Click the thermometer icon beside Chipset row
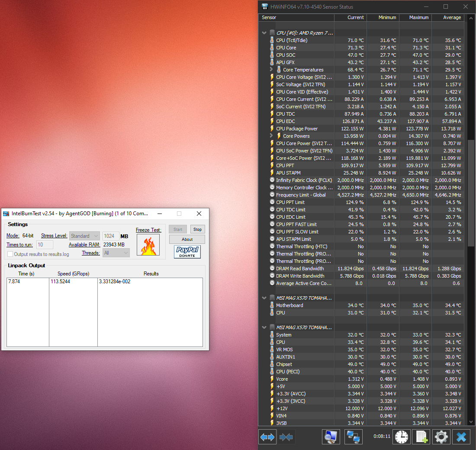This screenshot has height=450, width=476. pyautogui.click(x=272, y=364)
